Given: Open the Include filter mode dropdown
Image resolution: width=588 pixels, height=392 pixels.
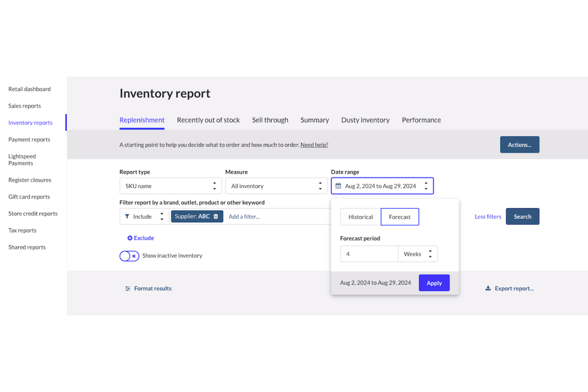Looking at the screenshot, I should (144, 216).
